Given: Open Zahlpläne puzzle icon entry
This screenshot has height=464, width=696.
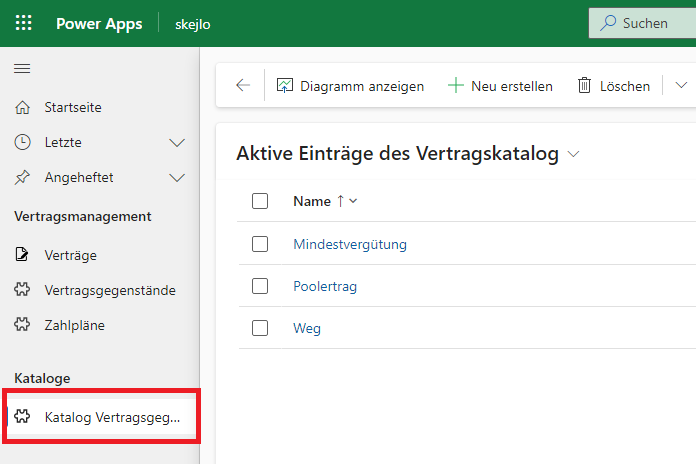Looking at the screenshot, I should (x=22, y=325).
